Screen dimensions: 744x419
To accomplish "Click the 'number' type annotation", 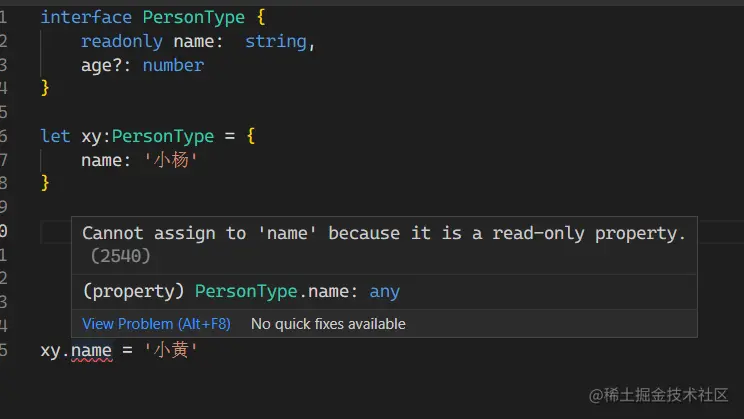I will point(173,65).
